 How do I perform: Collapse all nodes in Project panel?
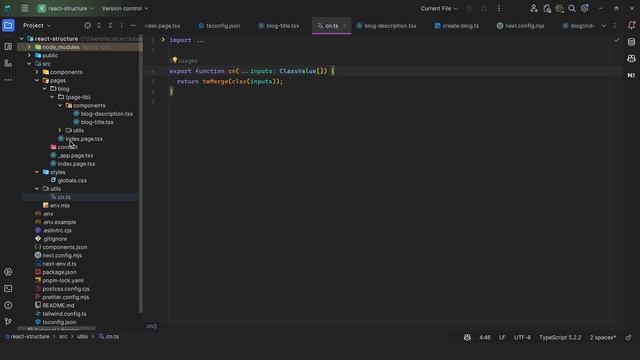tap(110, 25)
